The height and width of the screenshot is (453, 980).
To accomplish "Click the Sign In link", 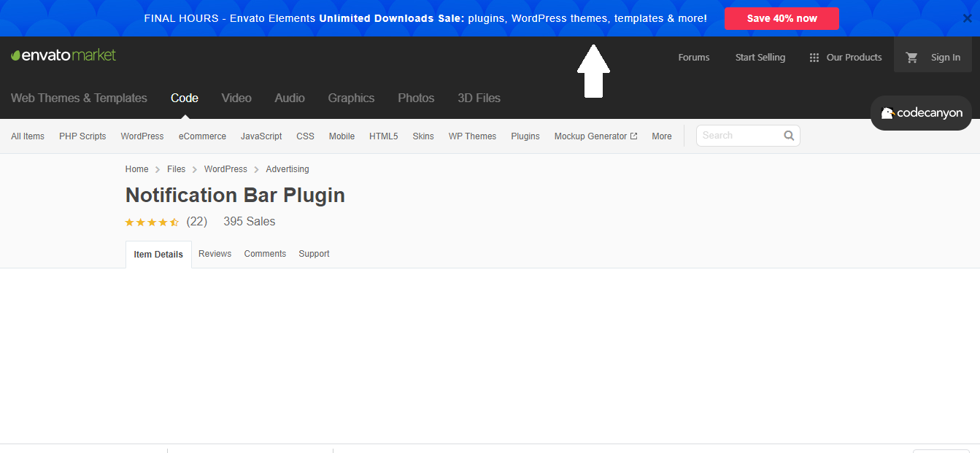I will 946,58.
